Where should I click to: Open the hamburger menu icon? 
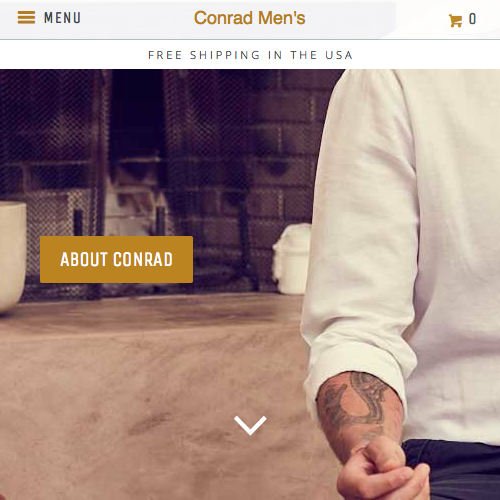26,18
